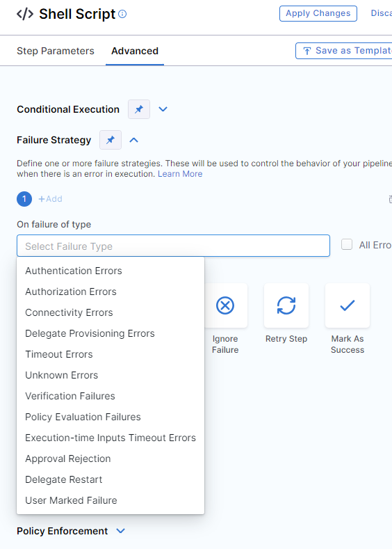Open the Select Failure Type field
The image size is (392, 549).
[173, 246]
